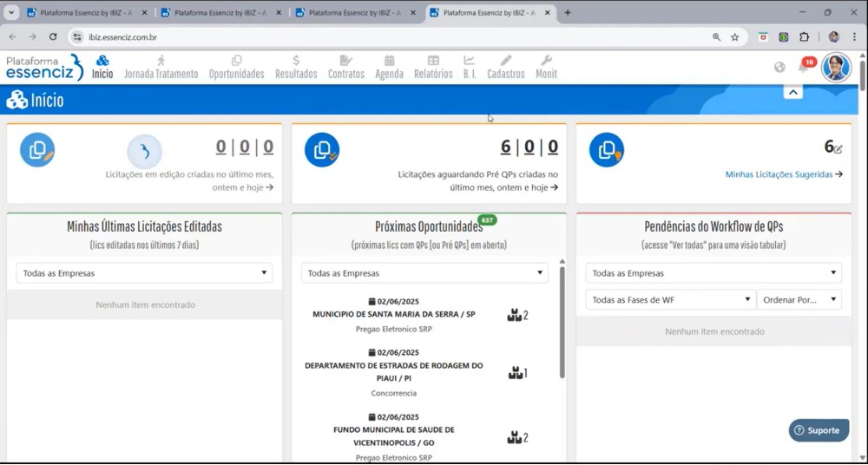Open a new browser tab
Screen dimensions: 868x465
click(568, 12)
